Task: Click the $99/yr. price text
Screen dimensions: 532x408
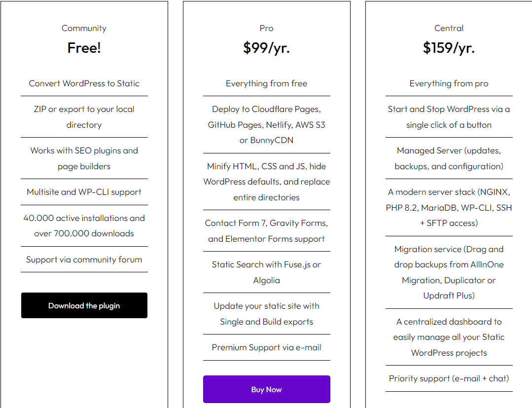Action: point(266,48)
